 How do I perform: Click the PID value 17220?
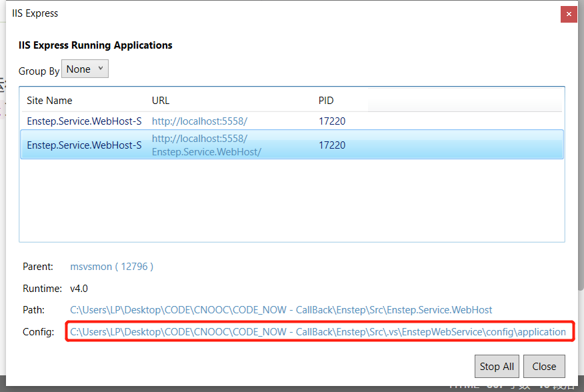click(331, 121)
